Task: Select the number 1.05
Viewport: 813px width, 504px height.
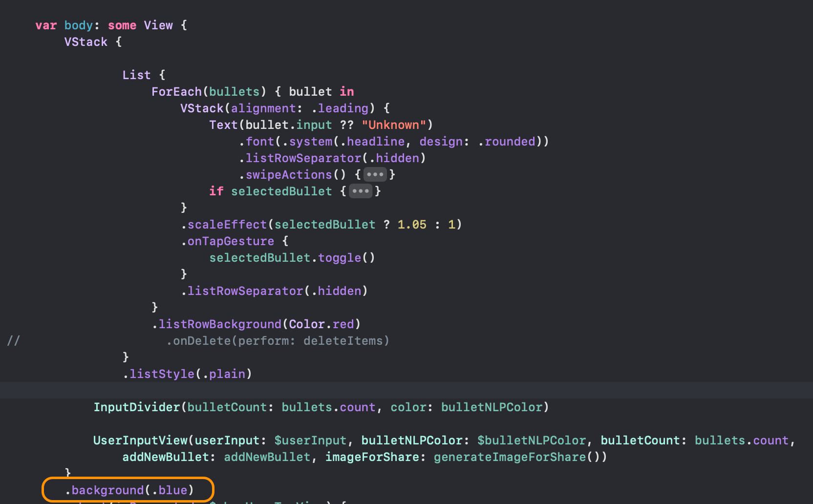Action: tap(412, 225)
